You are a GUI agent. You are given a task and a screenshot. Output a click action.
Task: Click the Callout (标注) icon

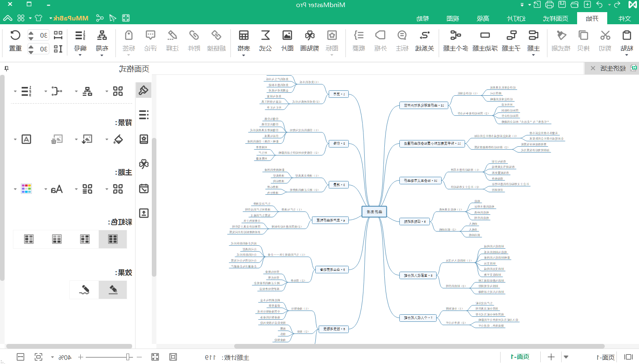tap(402, 36)
